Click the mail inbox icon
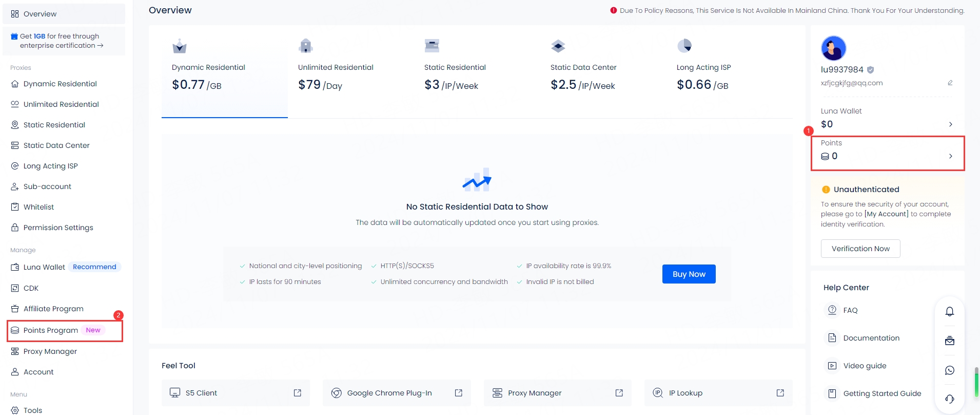The image size is (980, 415). (950, 341)
